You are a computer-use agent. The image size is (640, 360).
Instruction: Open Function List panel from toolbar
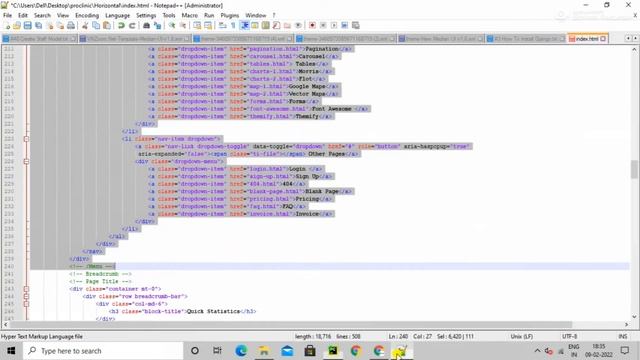[x=276, y=26]
